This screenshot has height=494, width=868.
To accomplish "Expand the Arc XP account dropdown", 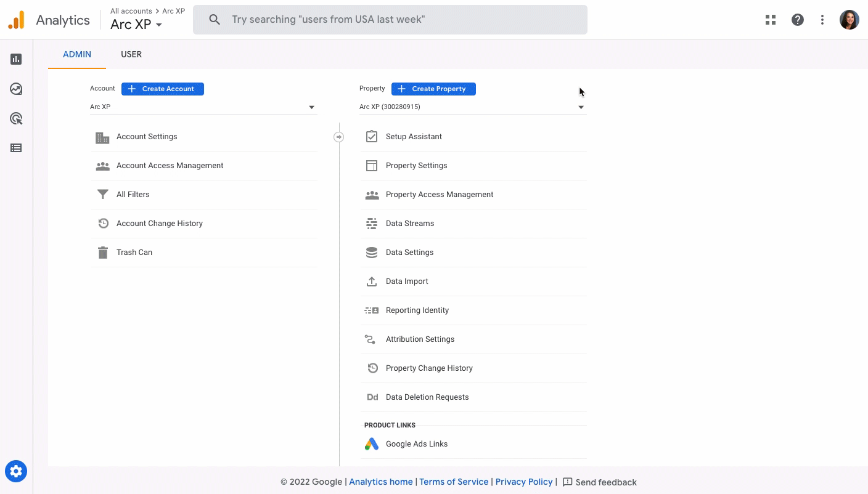I will (x=203, y=107).
